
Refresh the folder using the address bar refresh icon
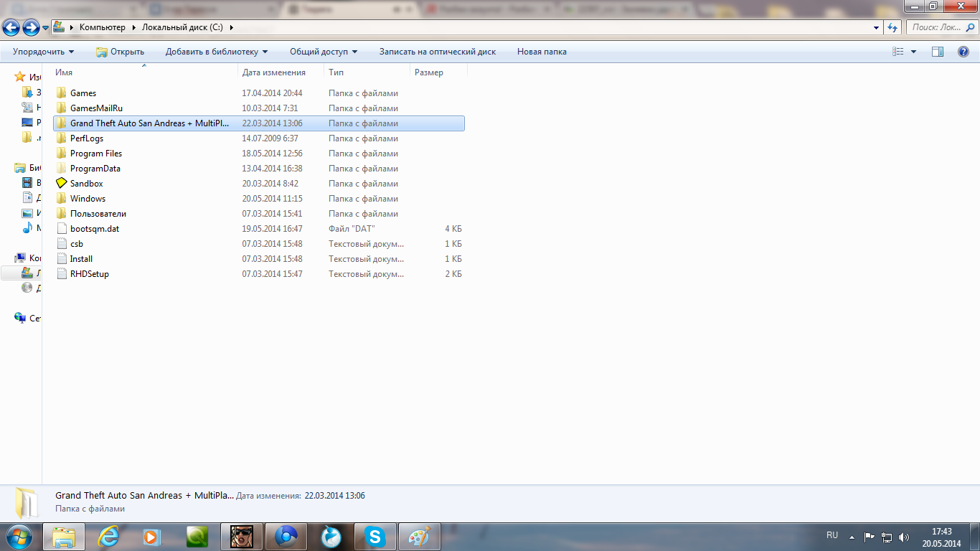click(x=892, y=27)
